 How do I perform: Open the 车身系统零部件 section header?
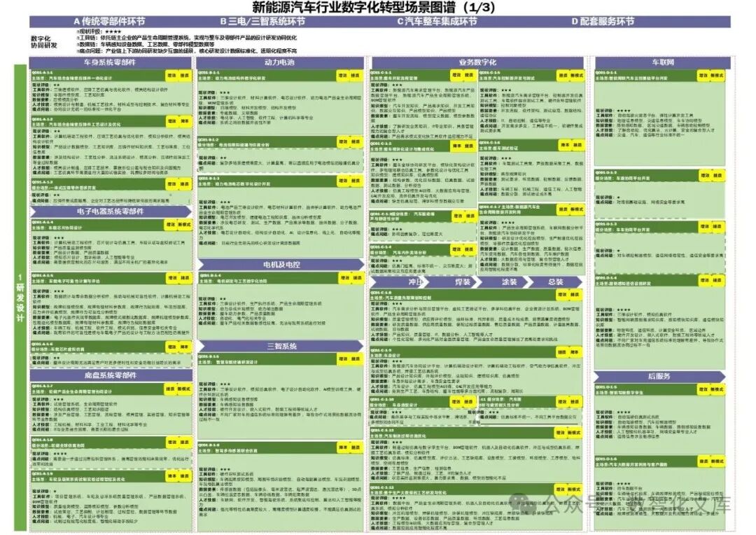pyautogui.click(x=110, y=62)
